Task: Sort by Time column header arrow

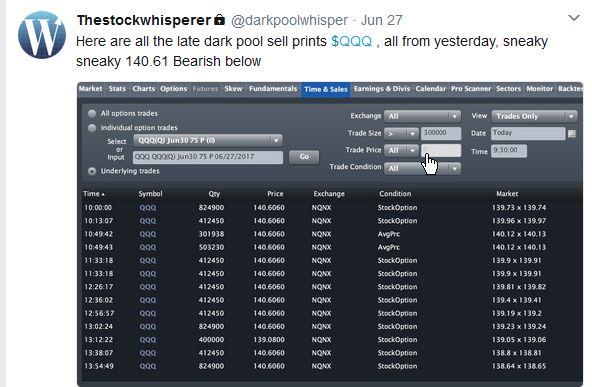Action: click(103, 194)
